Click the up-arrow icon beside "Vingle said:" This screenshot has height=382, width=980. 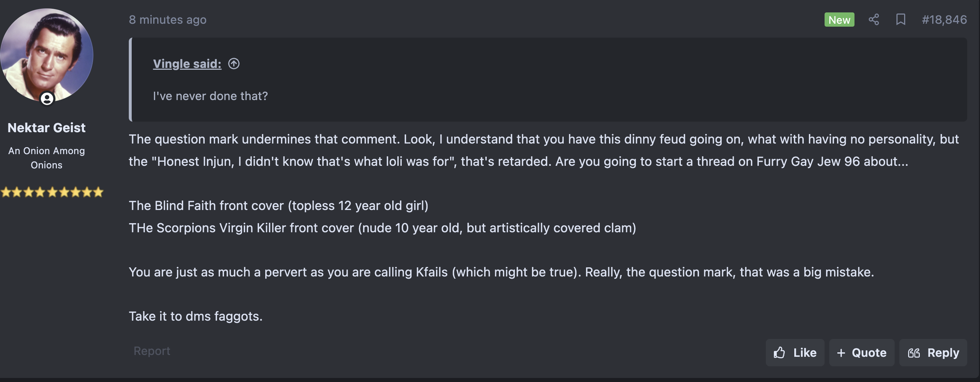point(234,64)
